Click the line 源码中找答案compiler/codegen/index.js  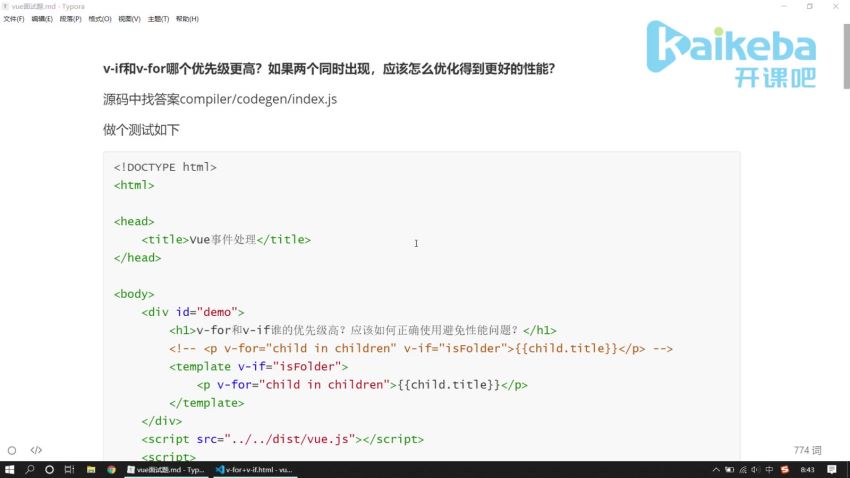pyautogui.click(x=220, y=99)
